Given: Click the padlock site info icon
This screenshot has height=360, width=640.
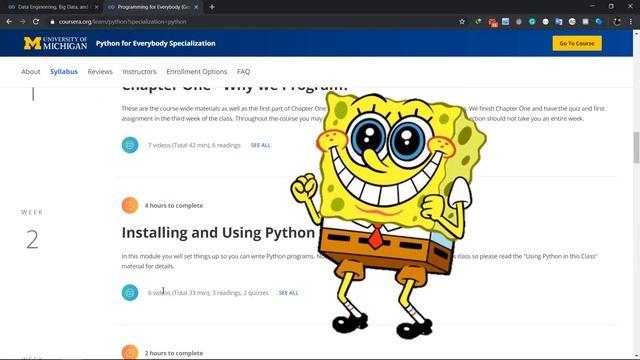Looking at the screenshot, I should coord(52,22).
